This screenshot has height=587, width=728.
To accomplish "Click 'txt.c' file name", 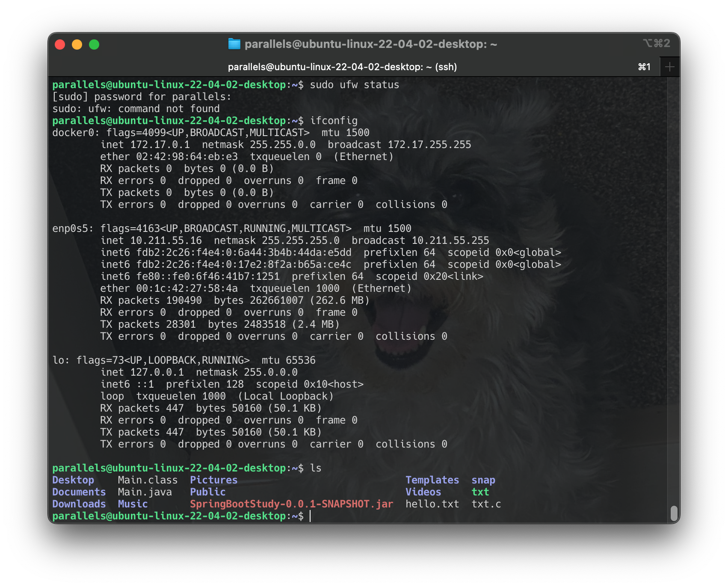I will pos(486,504).
